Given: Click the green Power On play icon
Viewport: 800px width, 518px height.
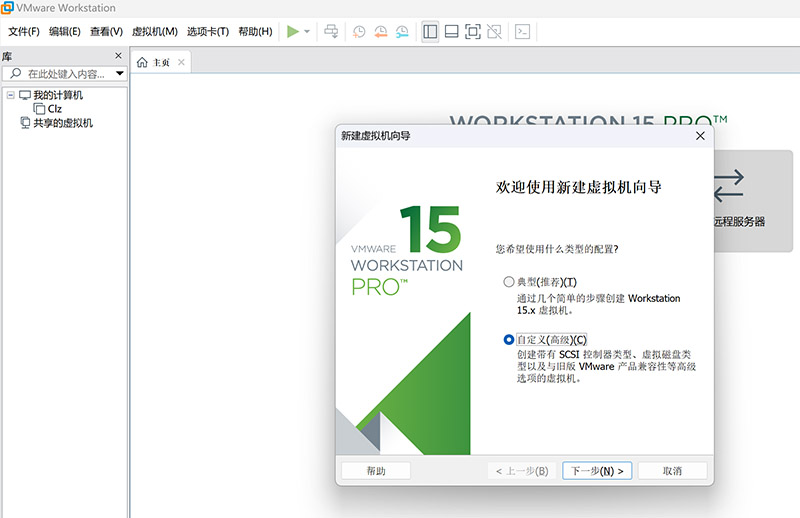Looking at the screenshot, I should [293, 32].
